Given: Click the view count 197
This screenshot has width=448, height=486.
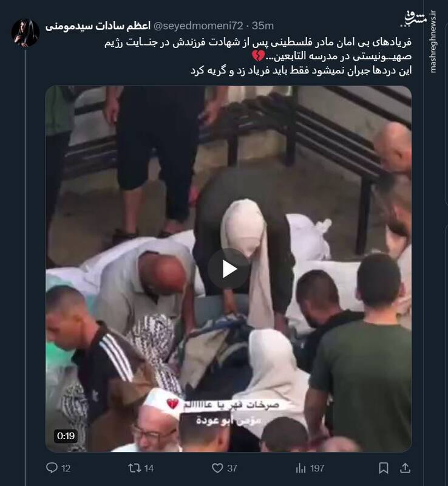Looking at the screenshot, I should (317, 468).
